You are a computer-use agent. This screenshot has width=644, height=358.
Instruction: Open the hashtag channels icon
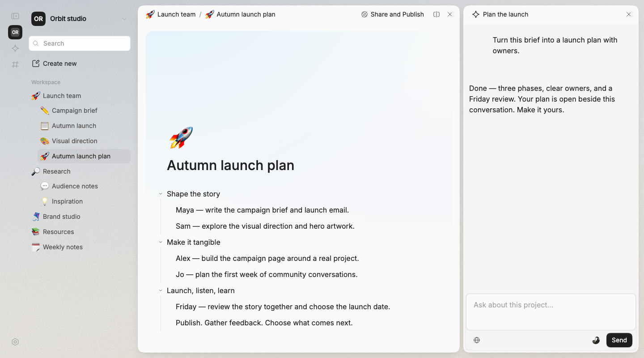pos(15,64)
